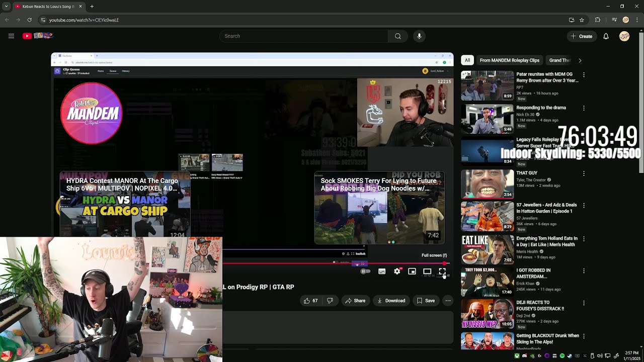
Task: Open Steam icon in system tray
Action: coord(570,356)
